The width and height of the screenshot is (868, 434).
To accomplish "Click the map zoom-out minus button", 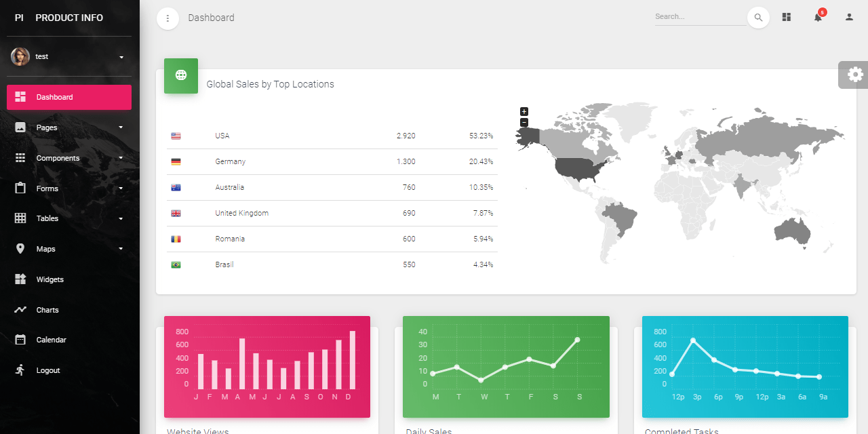I will pos(524,122).
